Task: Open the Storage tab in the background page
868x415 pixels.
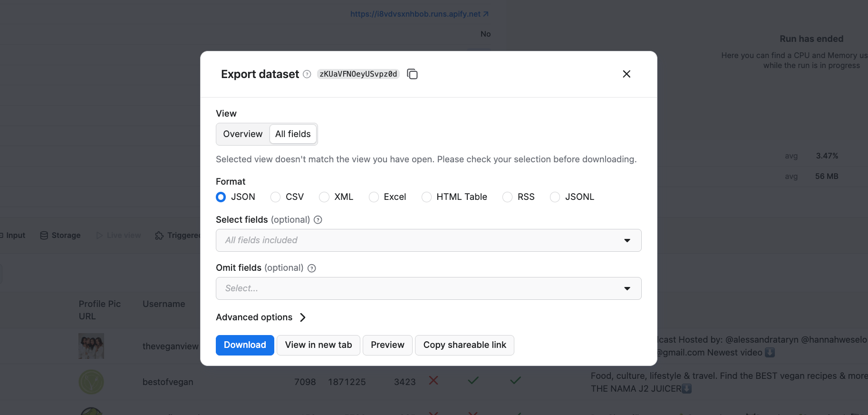Action: [x=60, y=236]
